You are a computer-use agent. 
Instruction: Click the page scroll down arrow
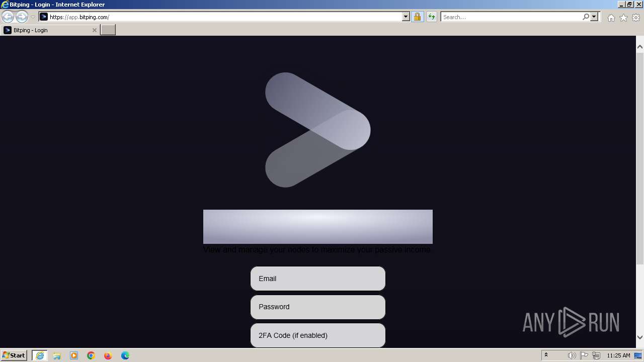640,337
